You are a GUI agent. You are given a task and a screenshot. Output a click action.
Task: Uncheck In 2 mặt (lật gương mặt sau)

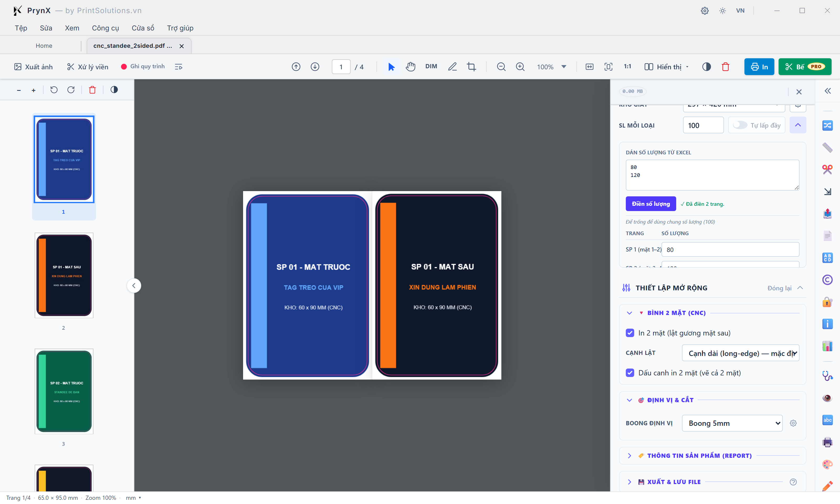(630, 333)
